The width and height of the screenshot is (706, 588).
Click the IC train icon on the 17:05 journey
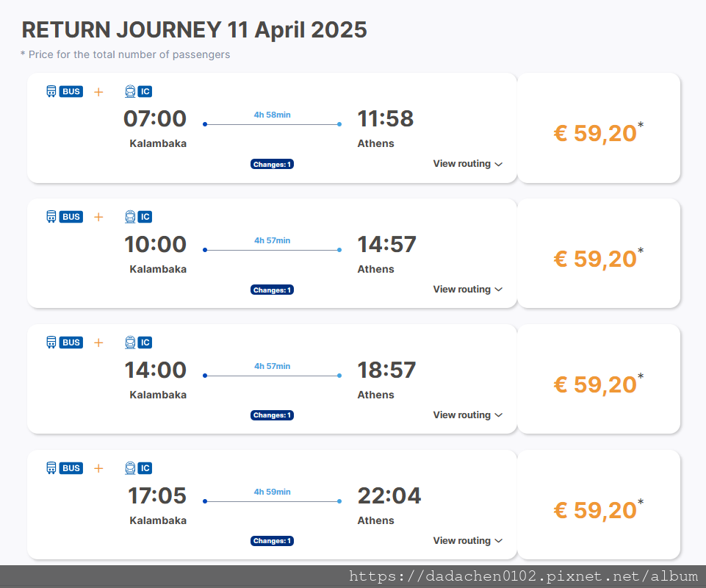click(138, 468)
